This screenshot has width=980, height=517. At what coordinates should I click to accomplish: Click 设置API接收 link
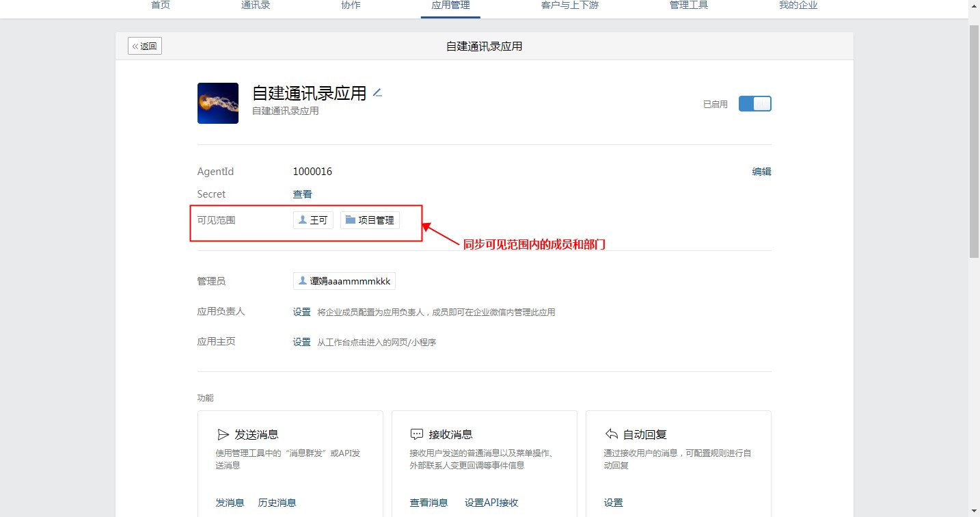coord(491,503)
